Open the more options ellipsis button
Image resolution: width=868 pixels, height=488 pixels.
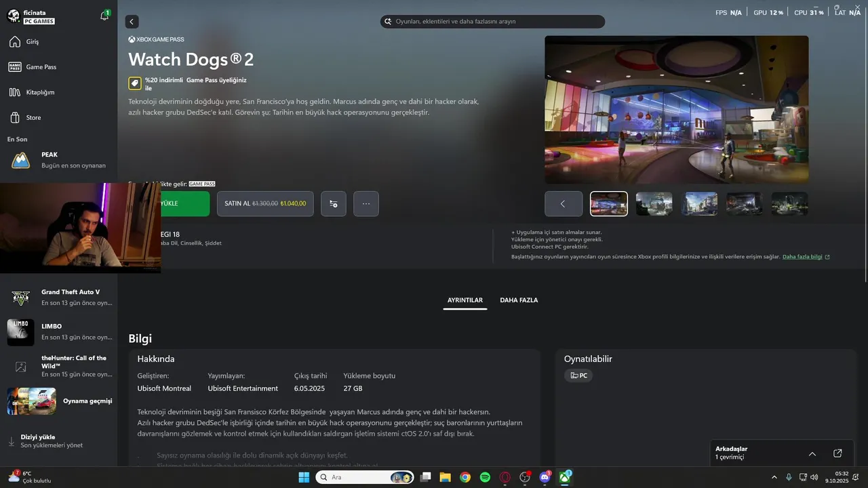click(366, 203)
